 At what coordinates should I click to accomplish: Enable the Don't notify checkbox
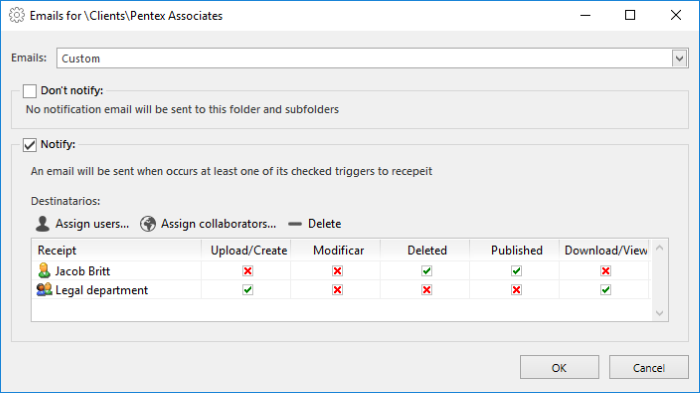click(x=29, y=91)
